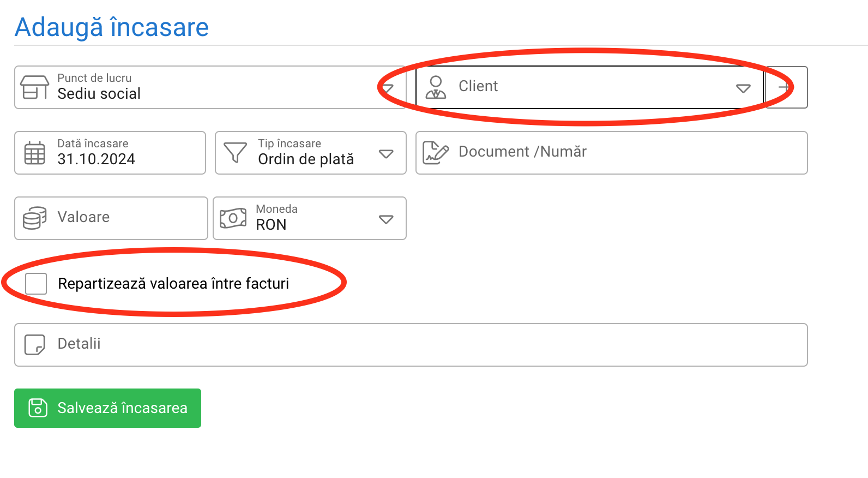Click the note icon in Detalii field
The width and height of the screenshot is (868, 478).
(x=35, y=345)
